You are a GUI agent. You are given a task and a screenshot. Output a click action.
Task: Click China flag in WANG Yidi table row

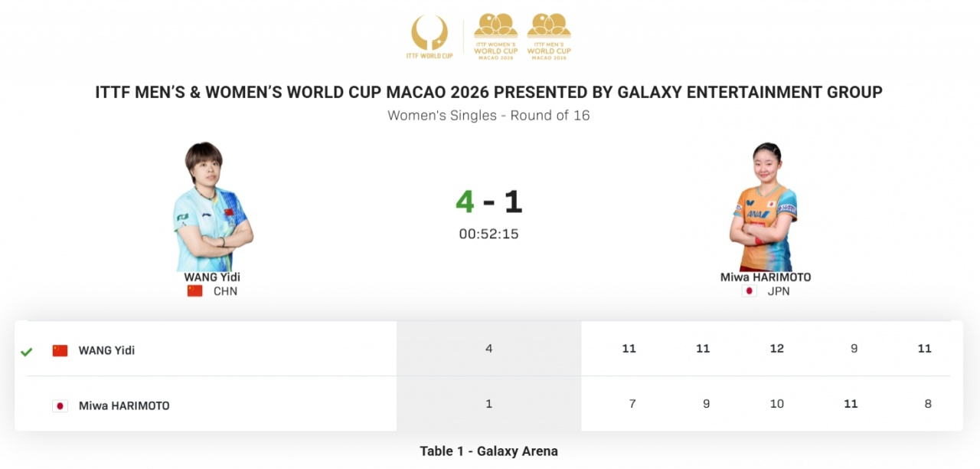(x=60, y=350)
